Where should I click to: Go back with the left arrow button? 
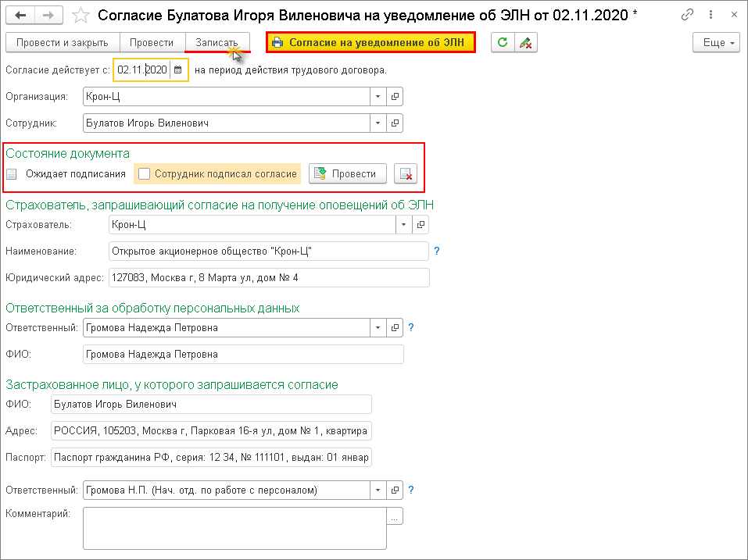tap(20, 16)
